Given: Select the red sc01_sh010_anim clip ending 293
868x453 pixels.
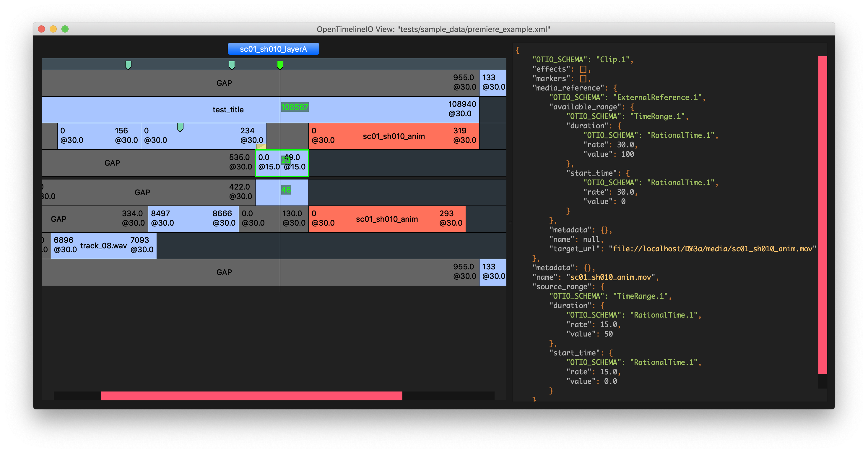Looking at the screenshot, I should [387, 219].
